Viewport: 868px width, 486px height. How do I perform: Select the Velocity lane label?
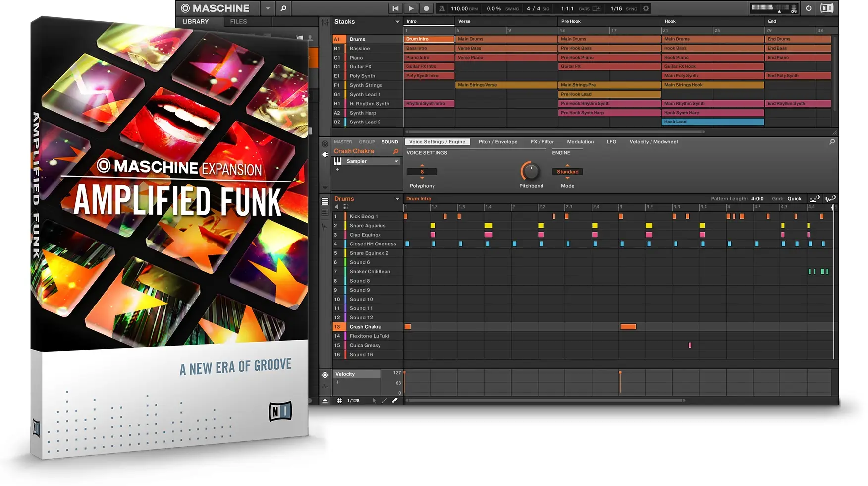click(357, 374)
